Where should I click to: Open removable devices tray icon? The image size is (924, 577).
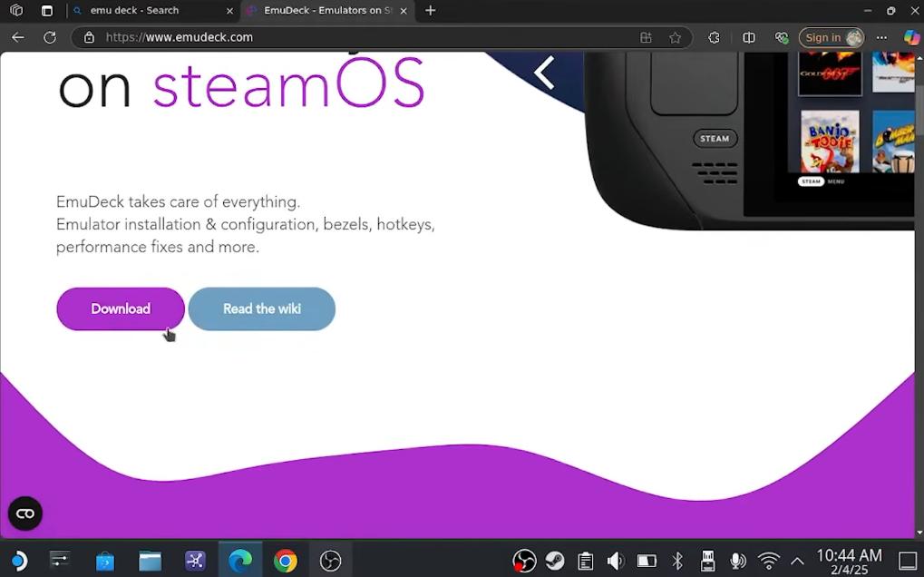(x=707, y=561)
